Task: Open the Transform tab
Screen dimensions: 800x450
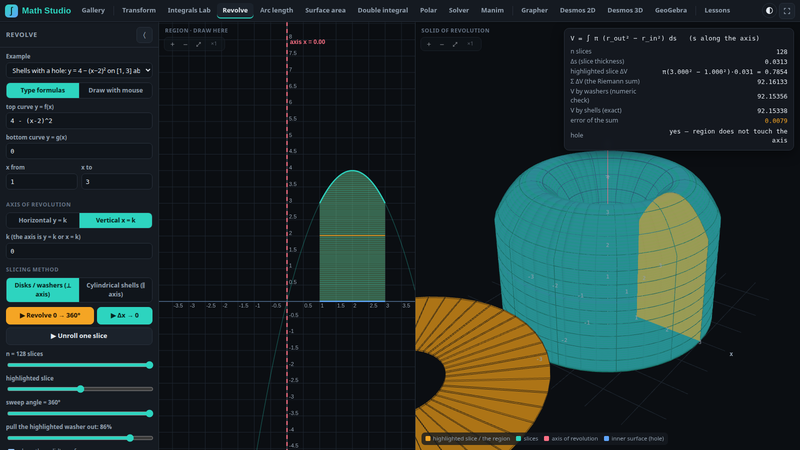Action: [x=139, y=10]
